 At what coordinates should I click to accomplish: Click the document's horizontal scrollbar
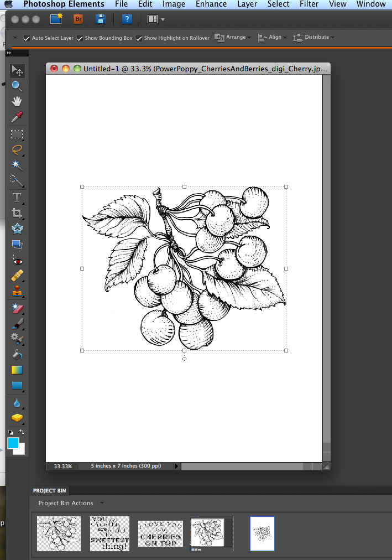click(x=252, y=466)
